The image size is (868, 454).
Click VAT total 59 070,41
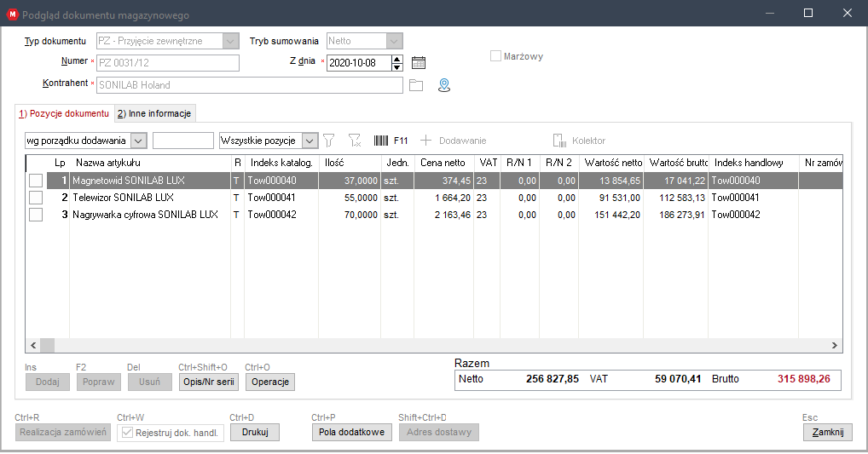(678, 379)
